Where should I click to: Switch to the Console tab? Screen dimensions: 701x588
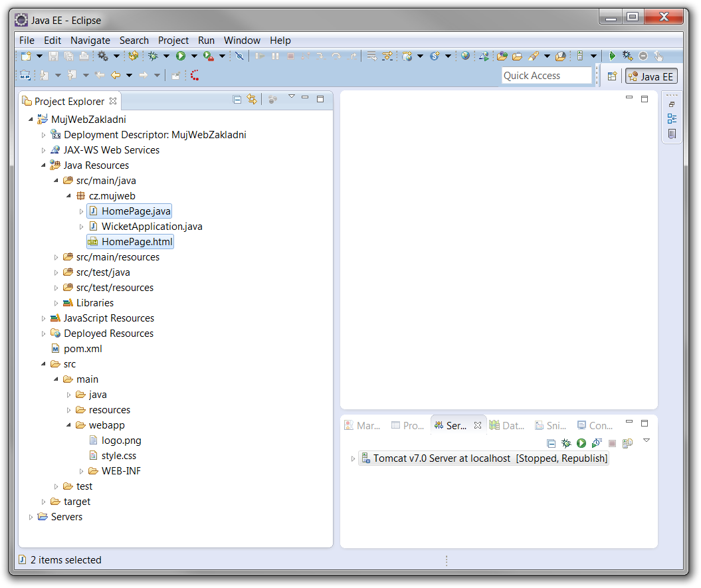tap(595, 425)
